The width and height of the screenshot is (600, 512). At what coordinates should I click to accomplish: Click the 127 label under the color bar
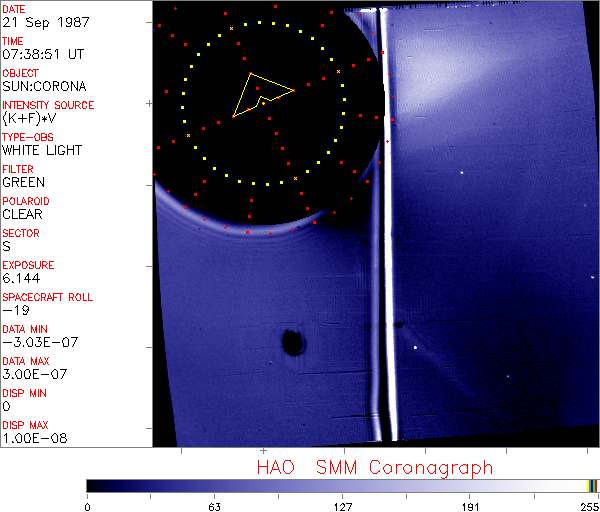point(342,507)
